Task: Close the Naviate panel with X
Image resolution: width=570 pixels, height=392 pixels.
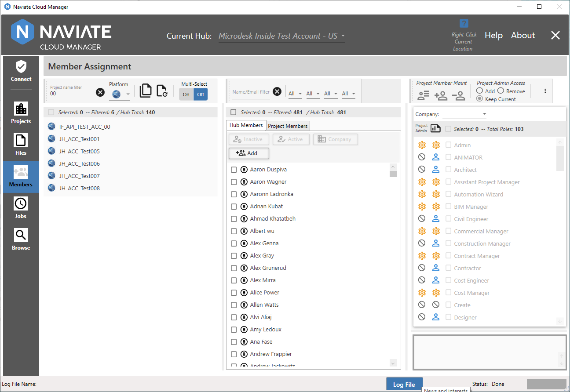Action: point(555,36)
